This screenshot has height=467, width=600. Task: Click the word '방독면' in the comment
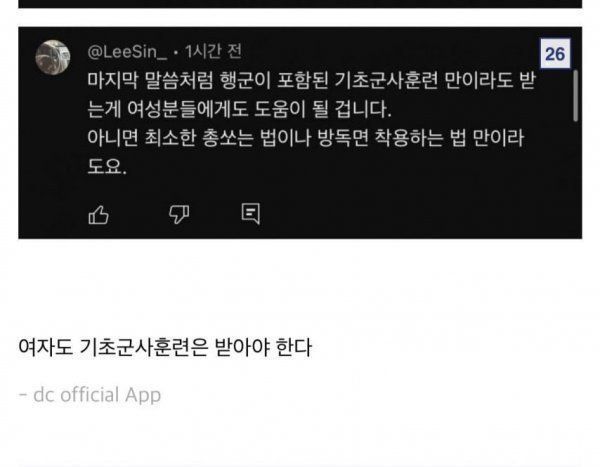tap(343, 138)
